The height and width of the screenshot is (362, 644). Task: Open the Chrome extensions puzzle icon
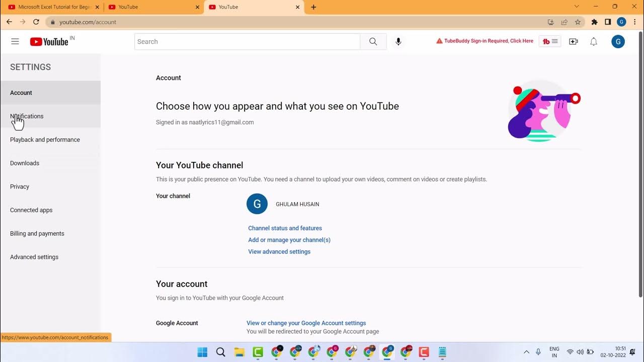click(594, 22)
